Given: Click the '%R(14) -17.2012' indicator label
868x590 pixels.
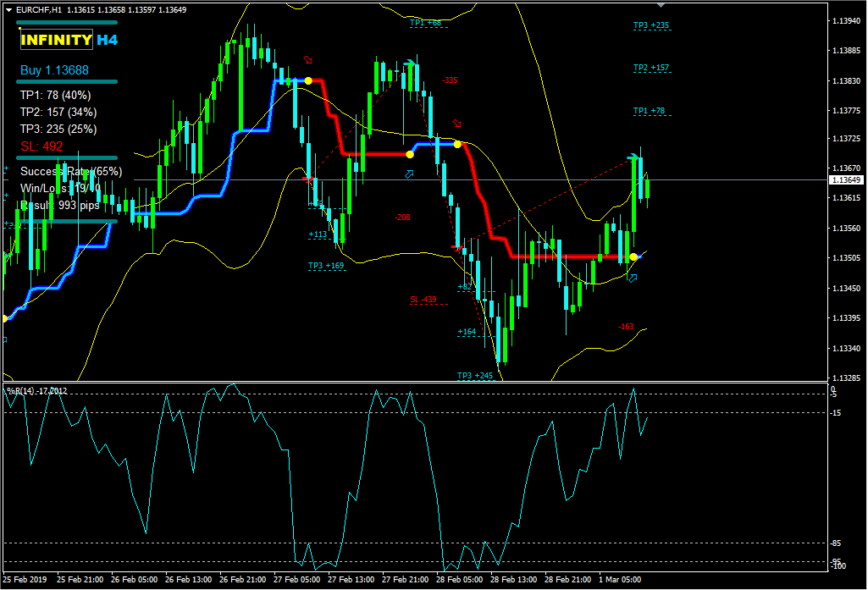Looking at the screenshot, I should click(x=36, y=391).
